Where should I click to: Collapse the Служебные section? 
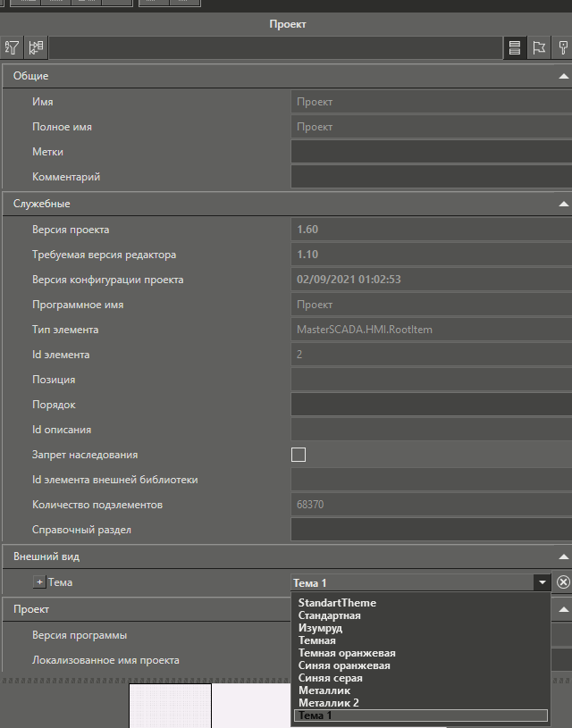[563, 205]
